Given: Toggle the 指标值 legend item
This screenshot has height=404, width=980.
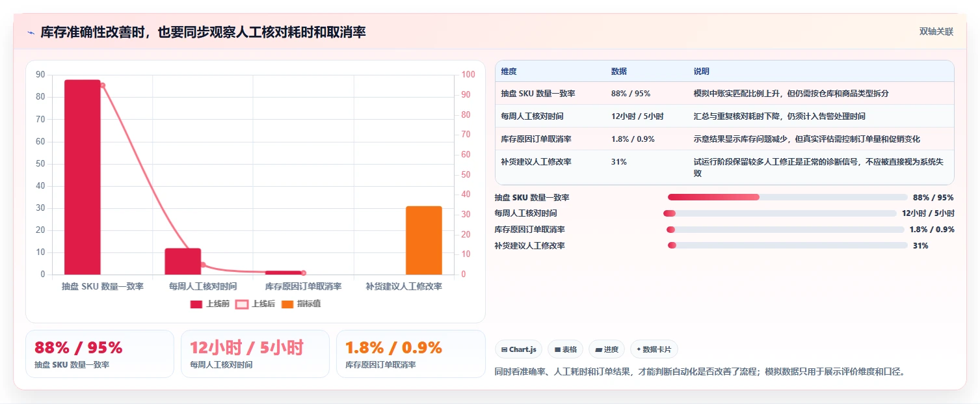Looking at the screenshot, I should (300, 304).
